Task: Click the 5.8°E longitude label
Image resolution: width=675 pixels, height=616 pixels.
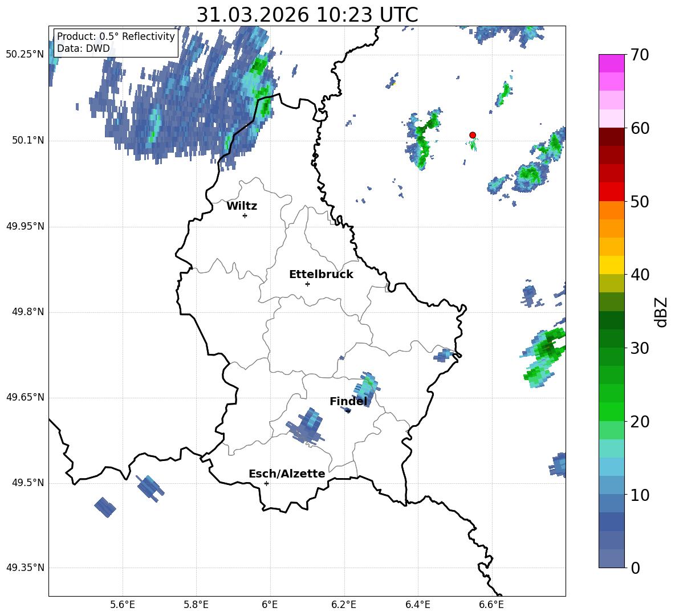Action: click(x=196, y=605)
